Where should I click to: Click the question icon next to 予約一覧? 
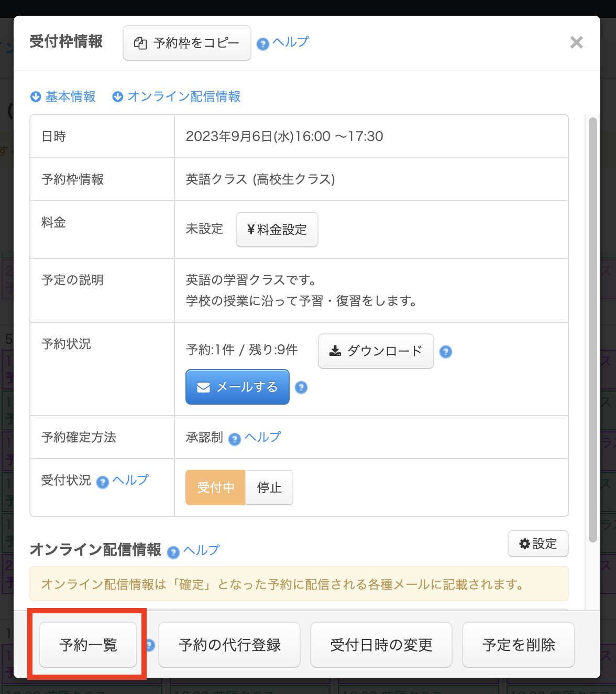[150, 645]
